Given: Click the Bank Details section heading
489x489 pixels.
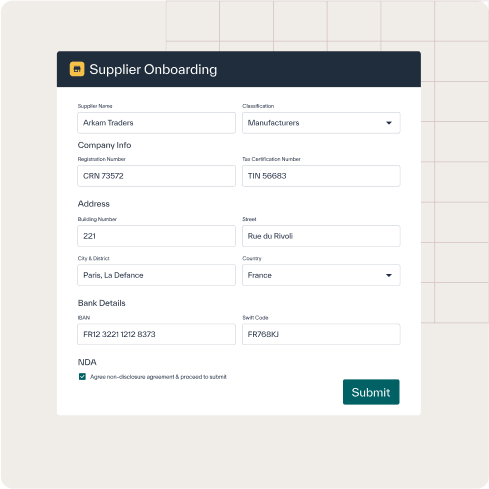Looking at the screenshot, I should pos(102,303).
